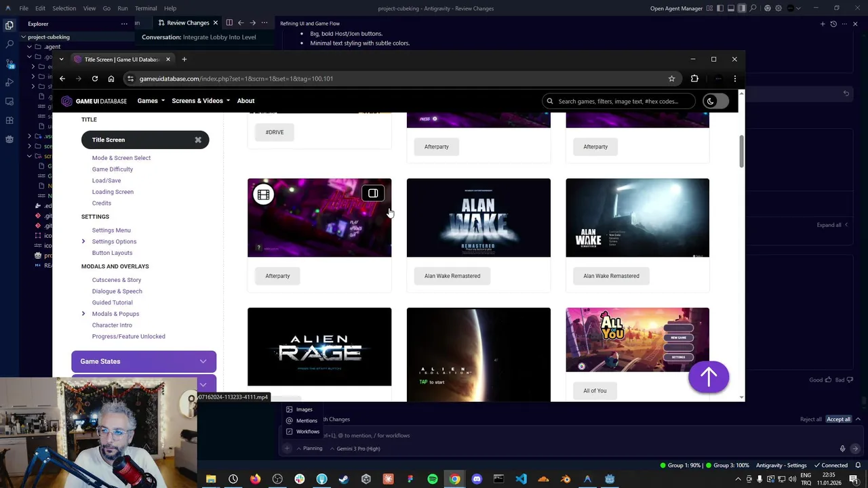Image resolution: width=868 pixels, height=488 pixels.
Task: Click Accept all button
Action: tap(838, 420)
